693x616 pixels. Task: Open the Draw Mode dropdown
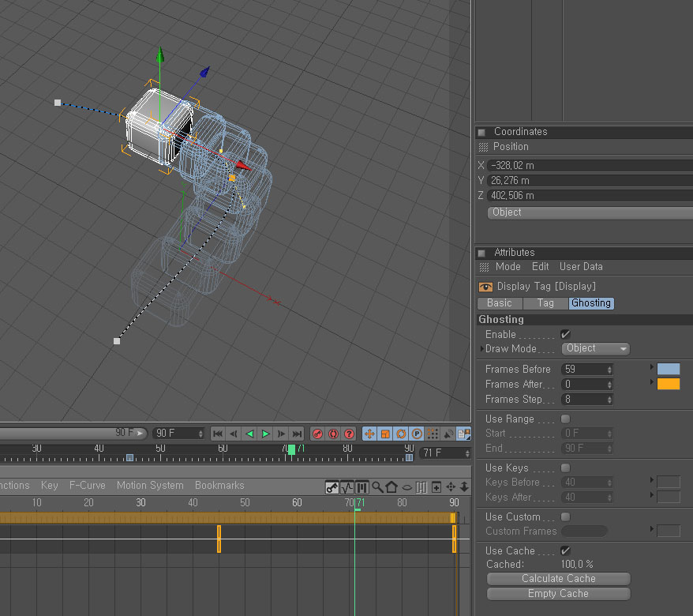tap(596, 348)
